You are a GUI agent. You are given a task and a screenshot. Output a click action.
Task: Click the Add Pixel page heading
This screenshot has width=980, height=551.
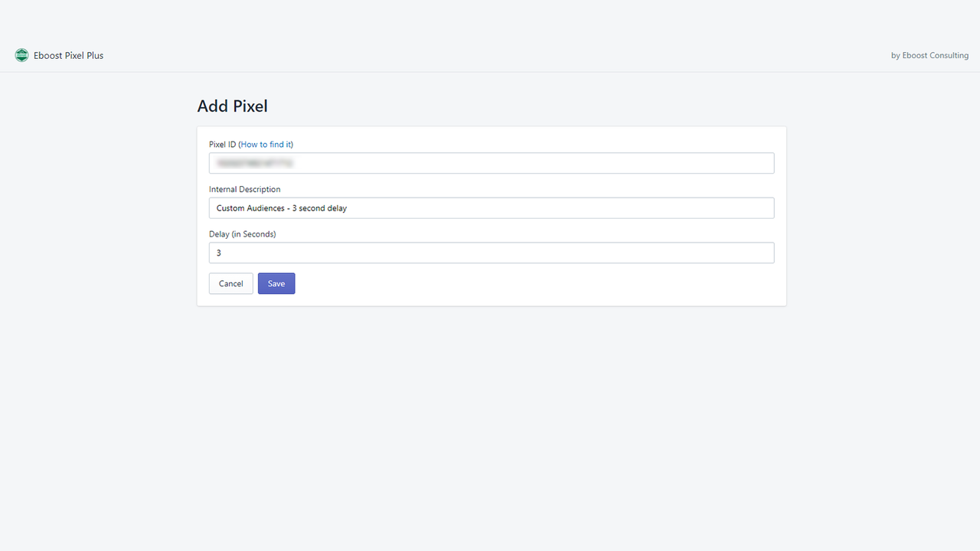pyautogui.click(x=232, y=106)
